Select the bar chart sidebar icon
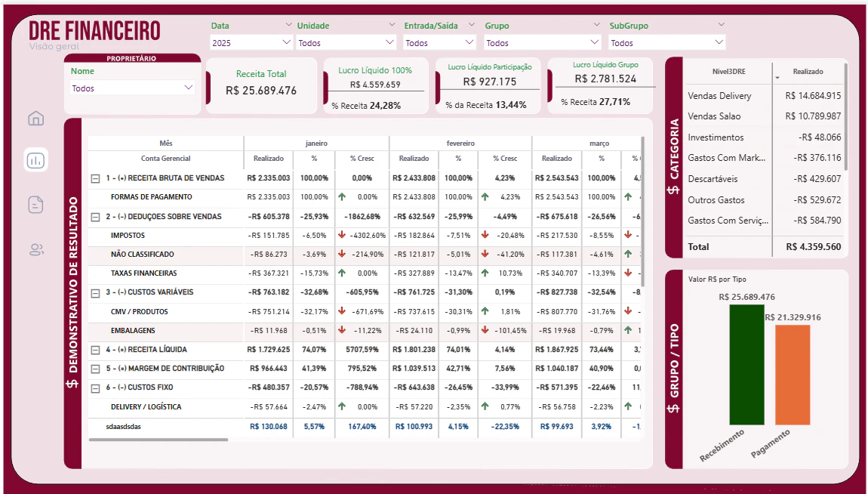Screen dimensions: 868x494 36,160
